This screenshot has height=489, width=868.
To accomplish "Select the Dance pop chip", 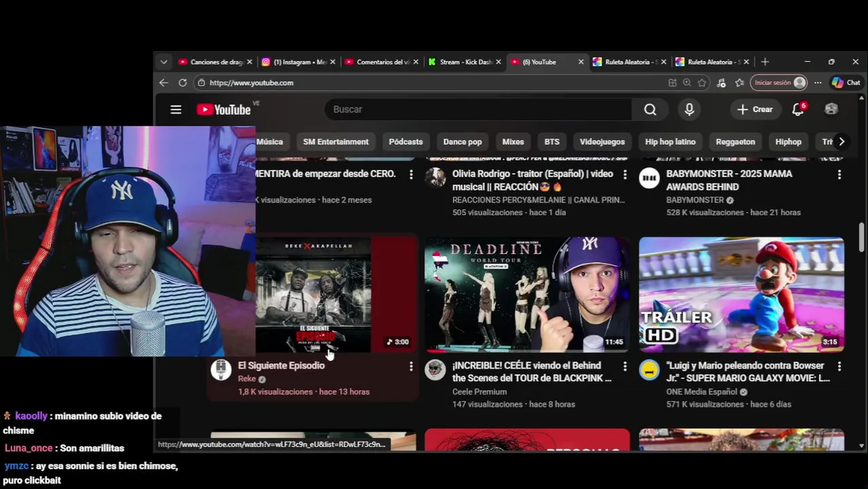I will coord(463,142).
